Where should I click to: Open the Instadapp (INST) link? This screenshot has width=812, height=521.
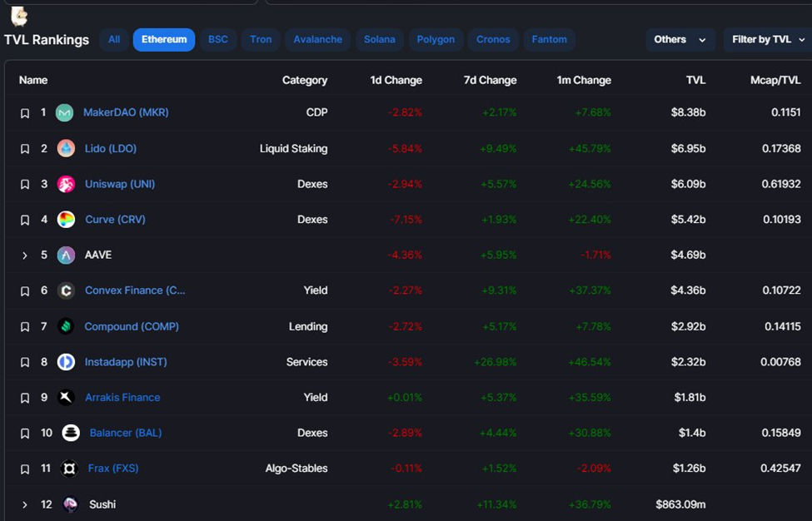pos(126,362)
